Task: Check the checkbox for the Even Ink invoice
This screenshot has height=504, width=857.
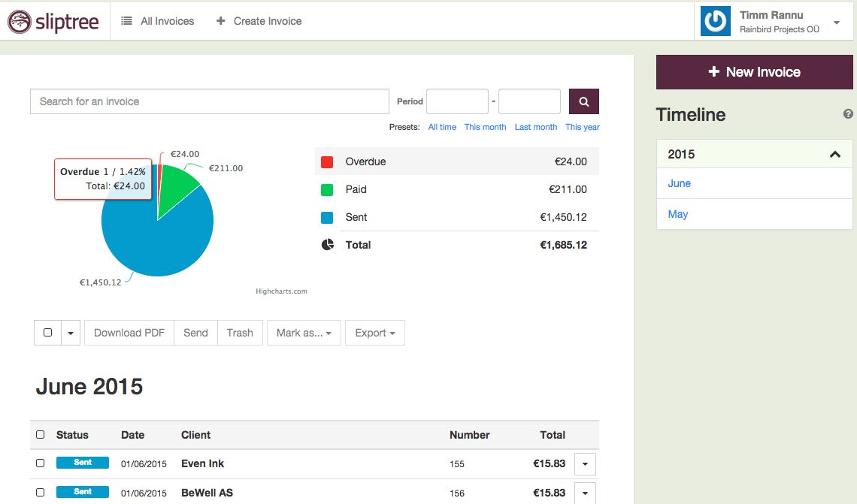Action: (40, 463)
